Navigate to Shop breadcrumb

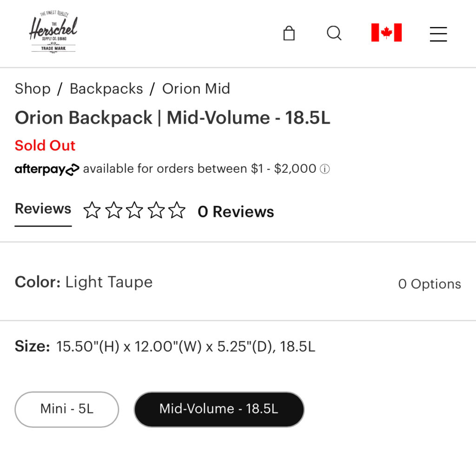tap(33, 89)
